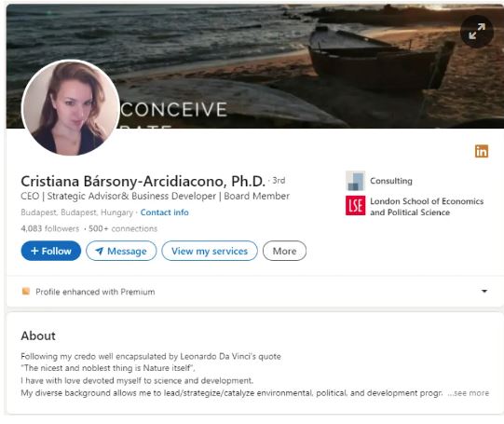504x424 pixels.
Task: Click the Premium gold square icon
Action: click(26, 292)
